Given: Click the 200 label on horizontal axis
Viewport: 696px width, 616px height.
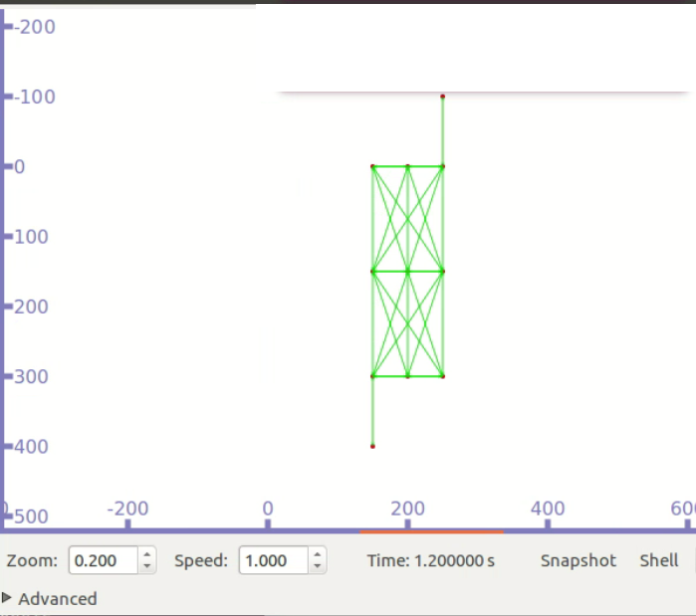Looking at the screenshot, I should [407, 509].
